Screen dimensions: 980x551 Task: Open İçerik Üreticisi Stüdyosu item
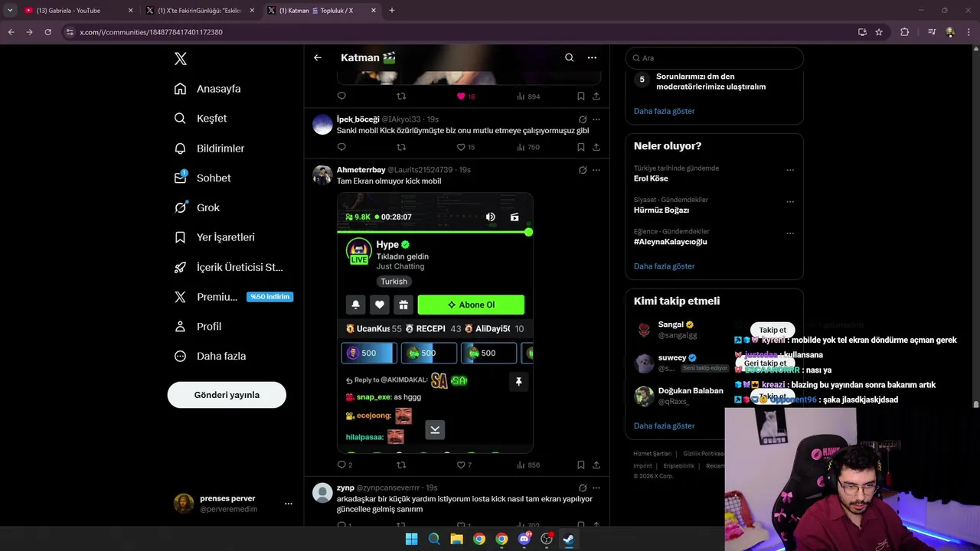228,267
